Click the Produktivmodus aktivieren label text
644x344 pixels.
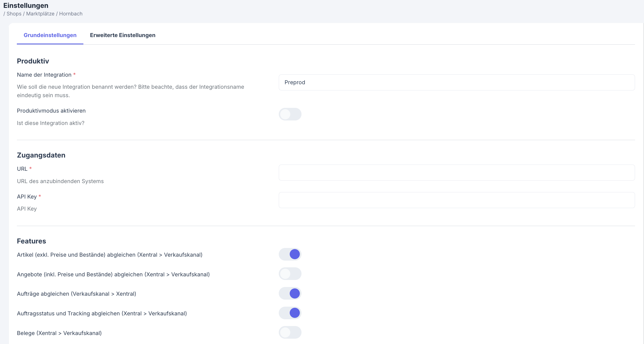[51, 111]
